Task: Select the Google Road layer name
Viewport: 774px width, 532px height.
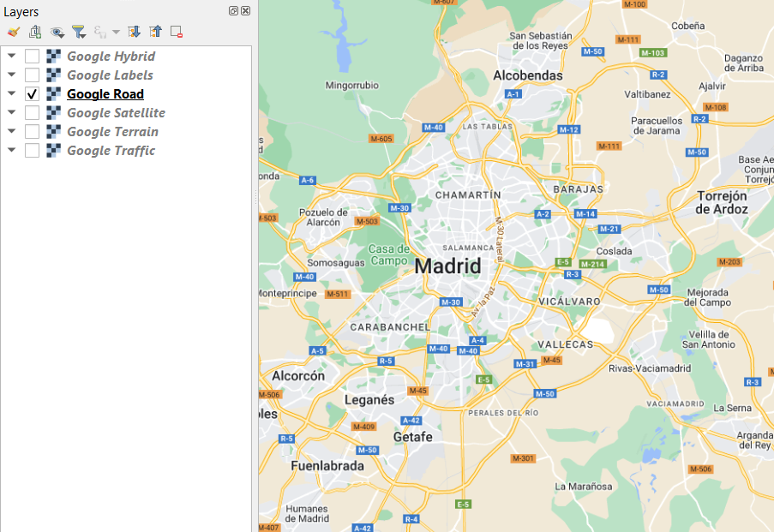Action: click(x=105, y=93)
